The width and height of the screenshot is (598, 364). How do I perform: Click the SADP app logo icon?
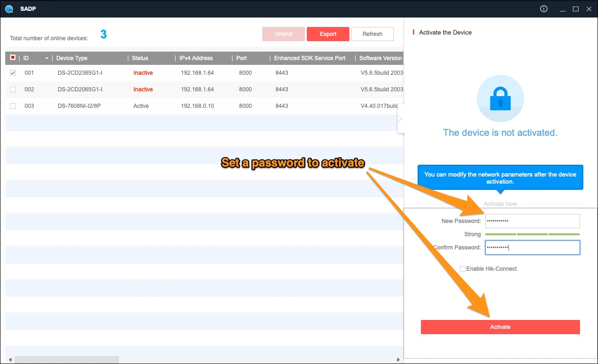[x=9, y=9]
